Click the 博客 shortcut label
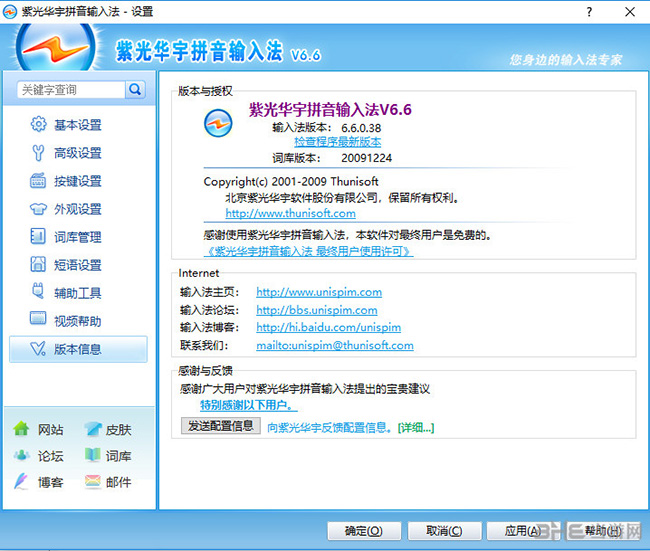The height and width of the screenshot is (551, 650). (51, 482)
